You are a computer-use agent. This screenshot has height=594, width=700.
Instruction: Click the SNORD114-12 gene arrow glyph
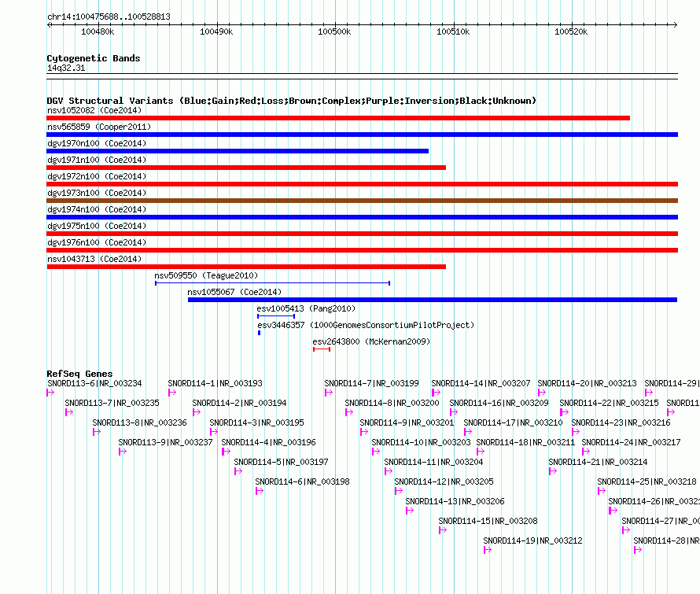(x=399, y=491)
